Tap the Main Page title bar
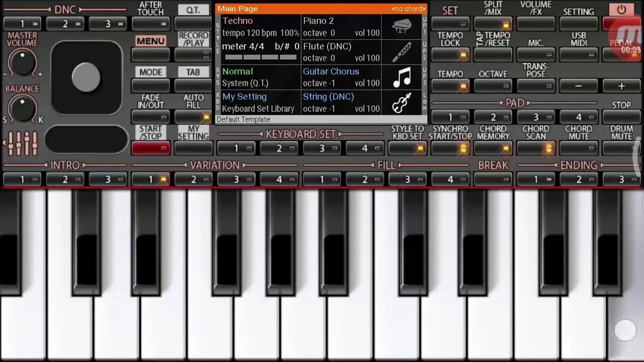 pos(321,9)
